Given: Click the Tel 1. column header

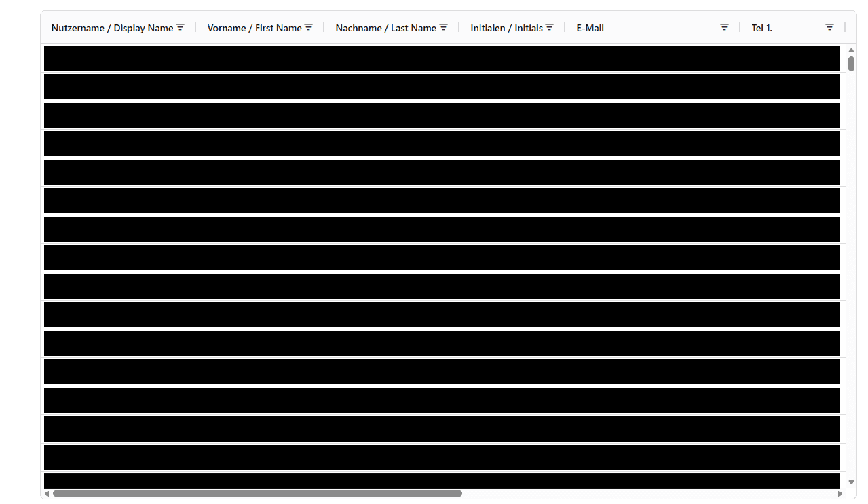Looking at the screenshot, I should point(761,28).
